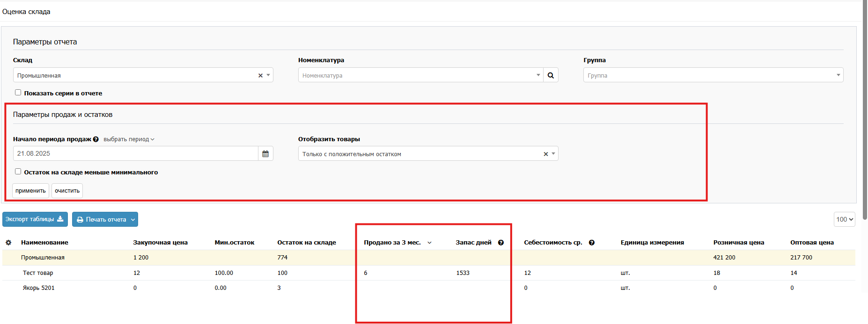Click the help icon beside Себестоимость ср.
The image size is (868, 324).
point(592,243)
